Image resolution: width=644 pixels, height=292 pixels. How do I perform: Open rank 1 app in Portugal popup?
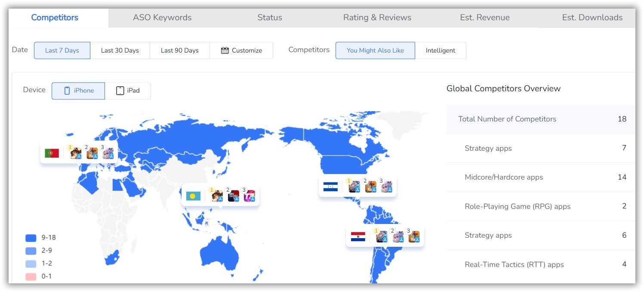pos(76,153)
